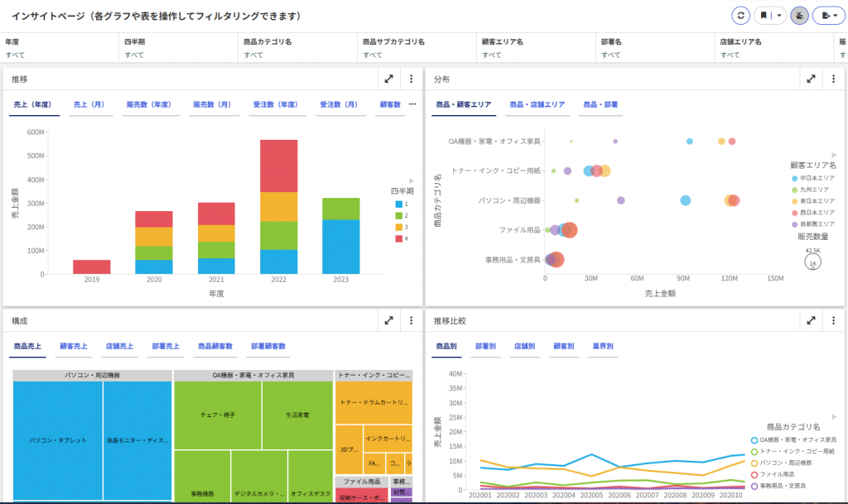This screenshot has height=504, width=848.
Task: Expand the 推移比較 panel to full screen
Action: tap(811, 320)
